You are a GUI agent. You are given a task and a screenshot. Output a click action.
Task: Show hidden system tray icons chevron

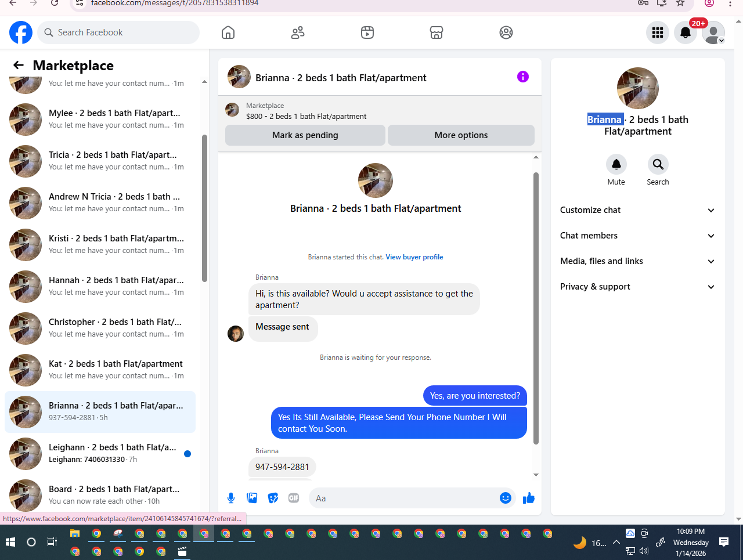tap(616, 542)
